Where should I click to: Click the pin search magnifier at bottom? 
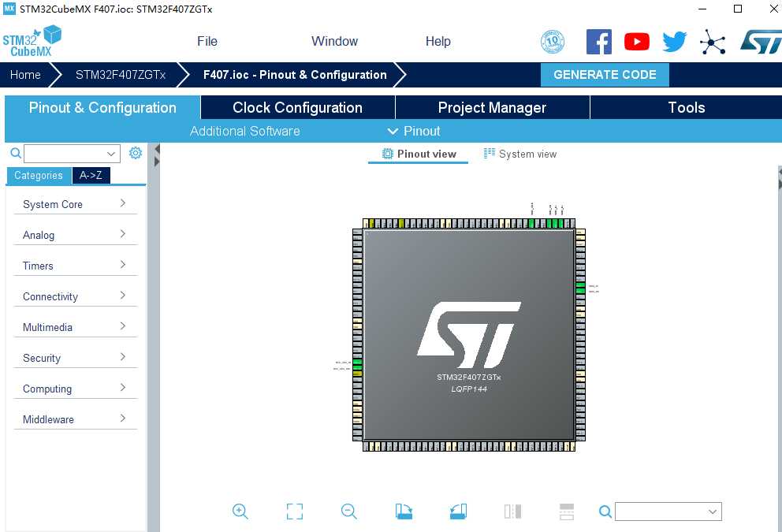click(x=605, y=512)
